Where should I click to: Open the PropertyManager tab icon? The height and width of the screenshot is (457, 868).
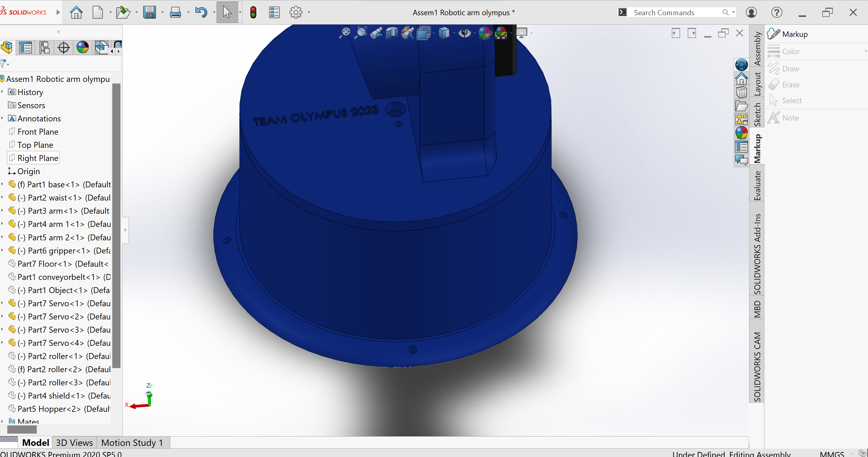[x=25, y=48]
